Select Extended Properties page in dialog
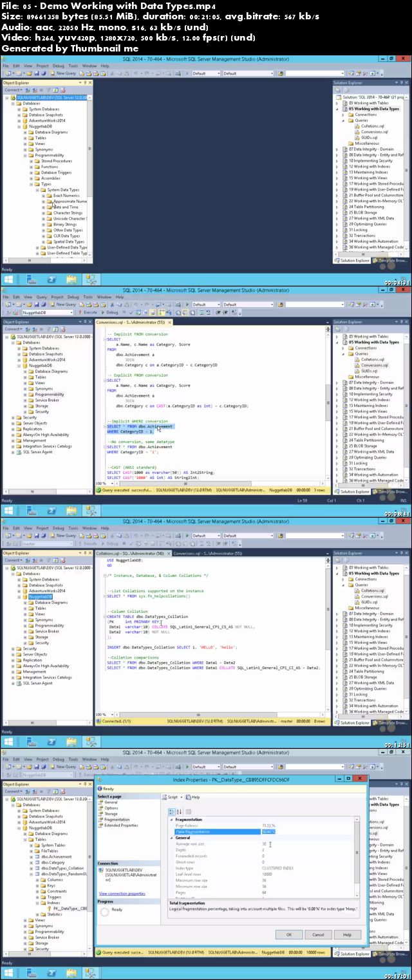The height and width of the screenshot is (980, 412). click(x=120, y=825)
